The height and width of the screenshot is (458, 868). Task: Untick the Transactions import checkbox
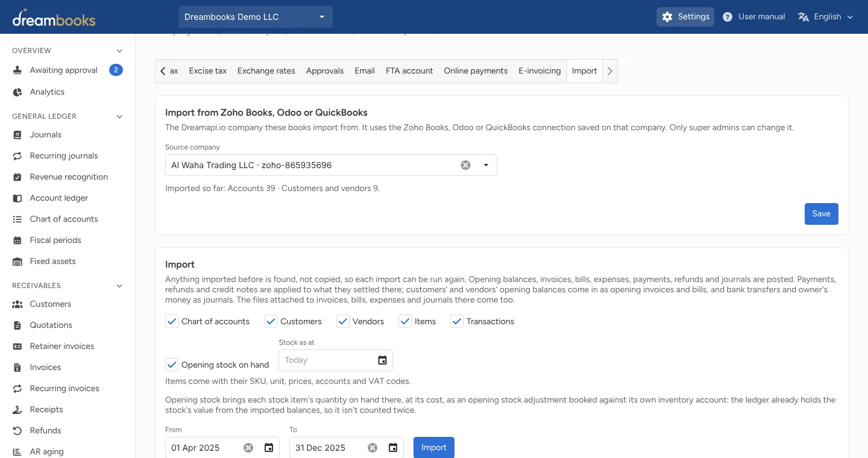[x=457, y=322]
